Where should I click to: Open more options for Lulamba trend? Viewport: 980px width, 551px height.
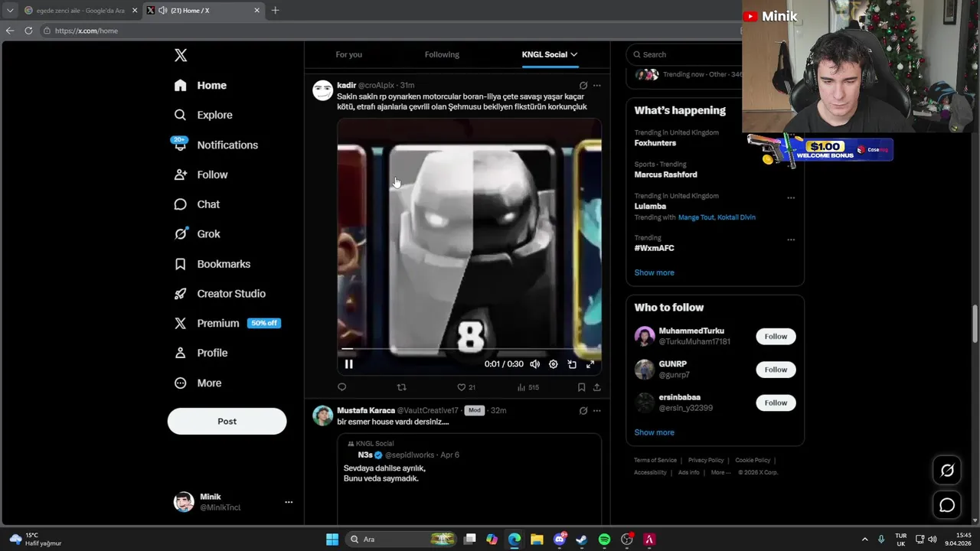pyautogui.click(x=791, y=197)
